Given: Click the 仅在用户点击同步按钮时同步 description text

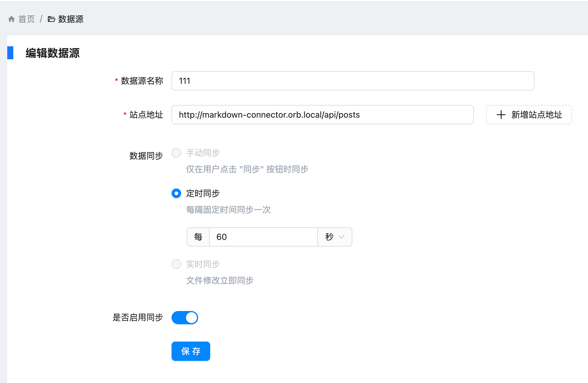Looking at the screenshot, I should (x=247, y=169).
